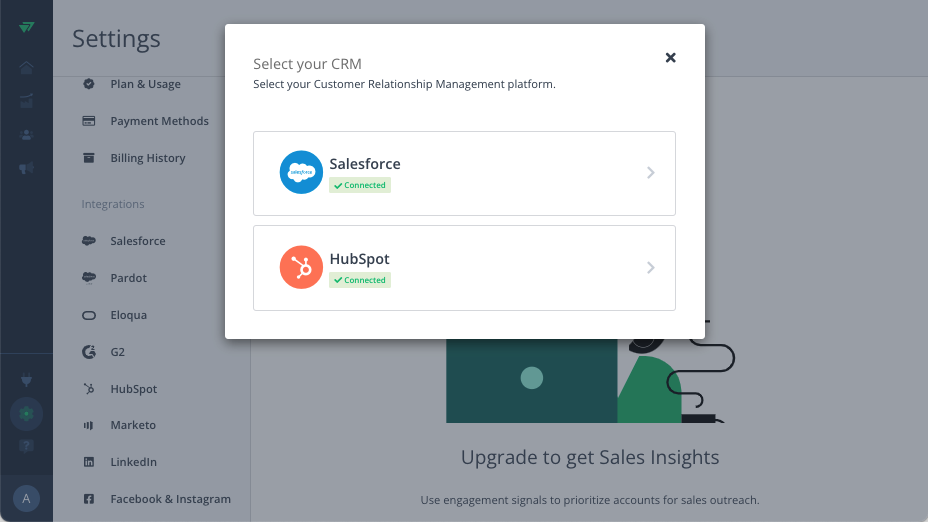Click the HubSpot sprocket logo in dialog

coord(301,267)
